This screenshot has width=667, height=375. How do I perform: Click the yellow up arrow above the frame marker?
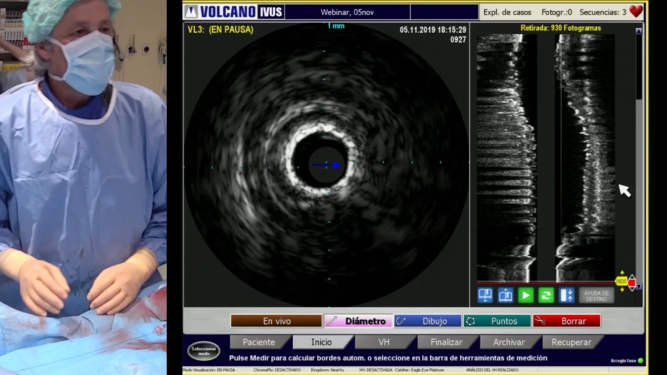622,273
